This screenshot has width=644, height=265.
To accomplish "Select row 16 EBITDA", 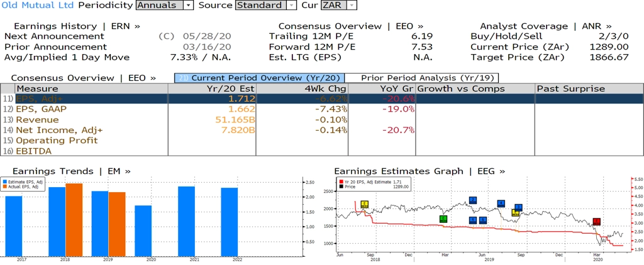I will click(x=322, y=151).
